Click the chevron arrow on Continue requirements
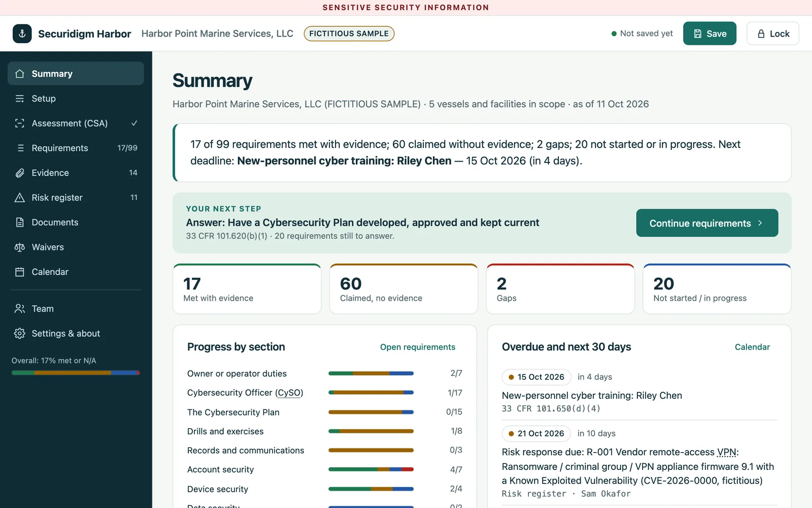This screenshot has width=812, height=508. [760, 223]
